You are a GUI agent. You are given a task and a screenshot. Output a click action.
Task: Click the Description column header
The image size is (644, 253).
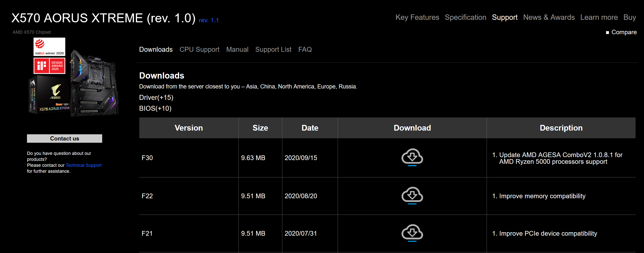[561, 128]
